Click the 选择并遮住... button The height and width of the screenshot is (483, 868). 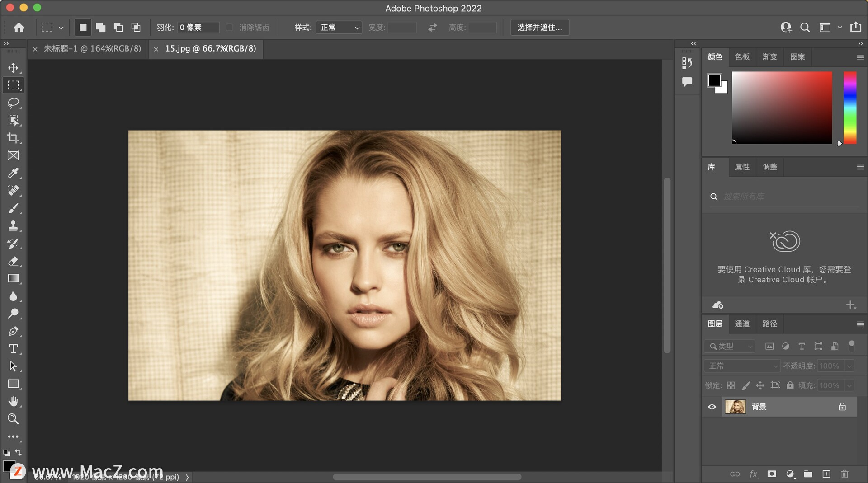click(x=539, y=28)
